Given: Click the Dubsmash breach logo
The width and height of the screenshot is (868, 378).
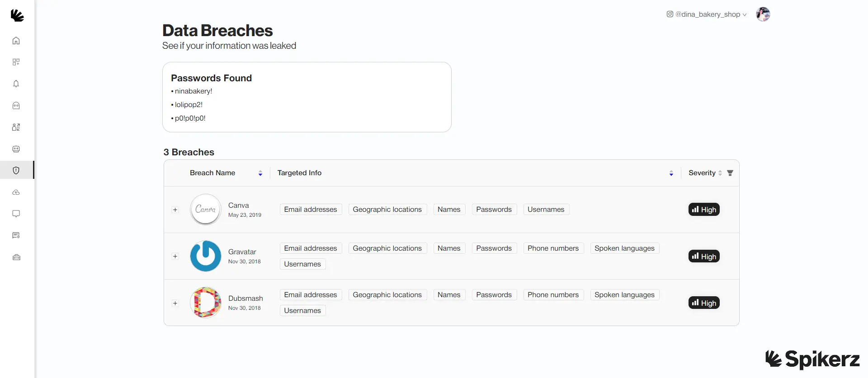Looking at the screenshot, I should point(206,303).
